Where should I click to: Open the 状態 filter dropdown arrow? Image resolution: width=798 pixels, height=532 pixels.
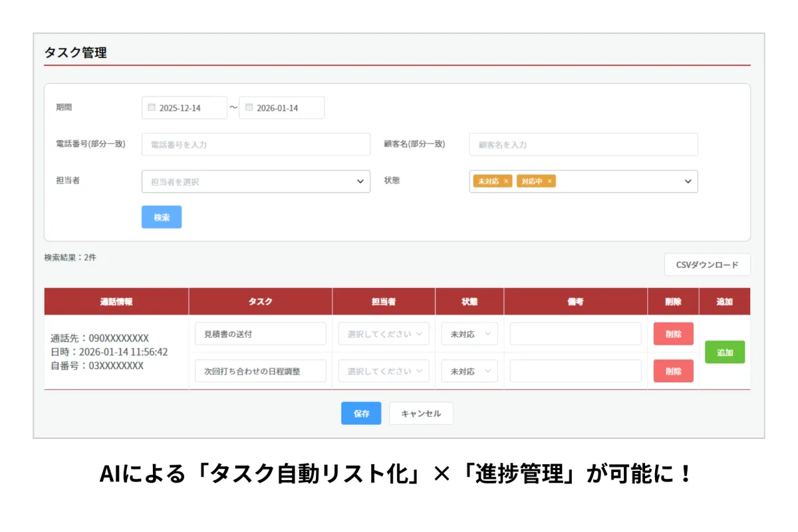click(688, 182)
